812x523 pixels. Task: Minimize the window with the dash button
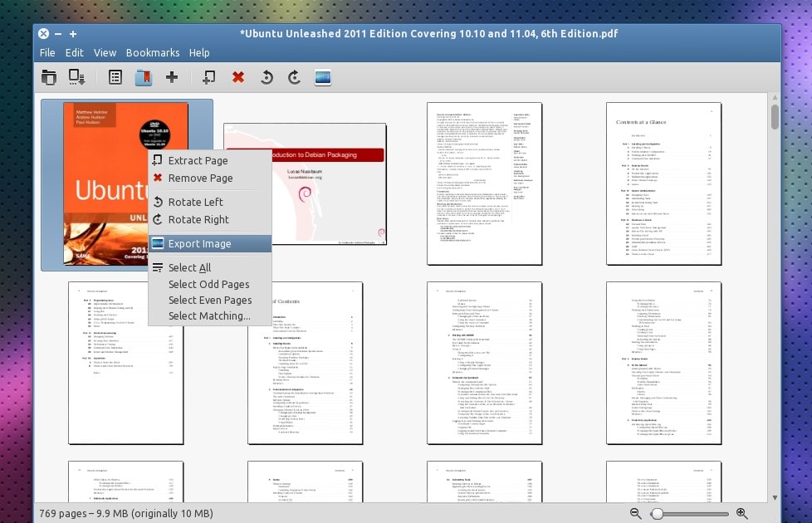[x=58, y=34]
